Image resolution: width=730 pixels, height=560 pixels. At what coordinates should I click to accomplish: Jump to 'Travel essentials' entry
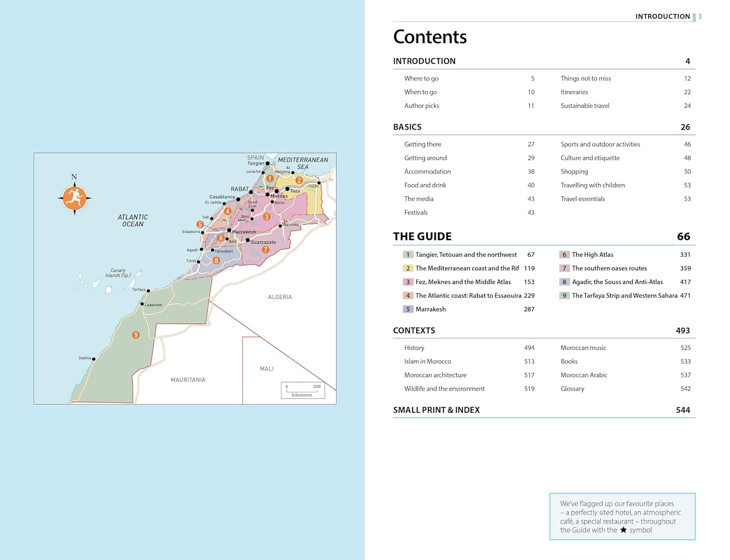(583, 199)
